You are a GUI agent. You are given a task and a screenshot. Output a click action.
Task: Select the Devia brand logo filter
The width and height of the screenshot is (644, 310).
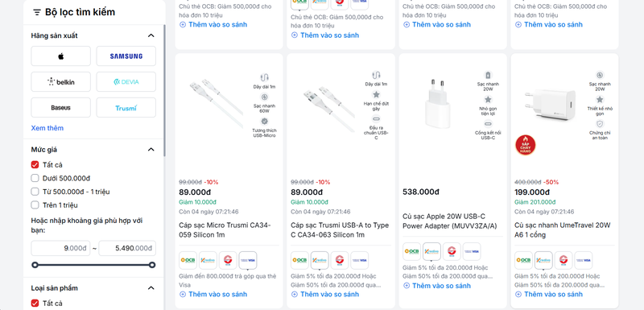[126, 81]
